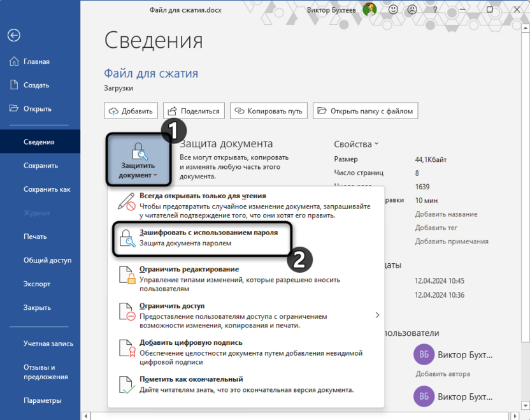
Task: Add a digital signature via Добавить цифровую подпись
Action: click(x=191, y=342)
